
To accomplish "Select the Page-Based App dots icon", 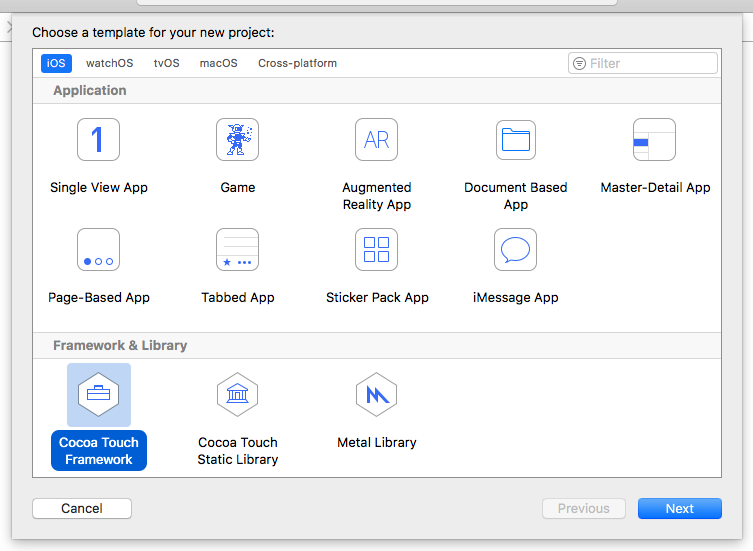I will (x=98, y=250).
